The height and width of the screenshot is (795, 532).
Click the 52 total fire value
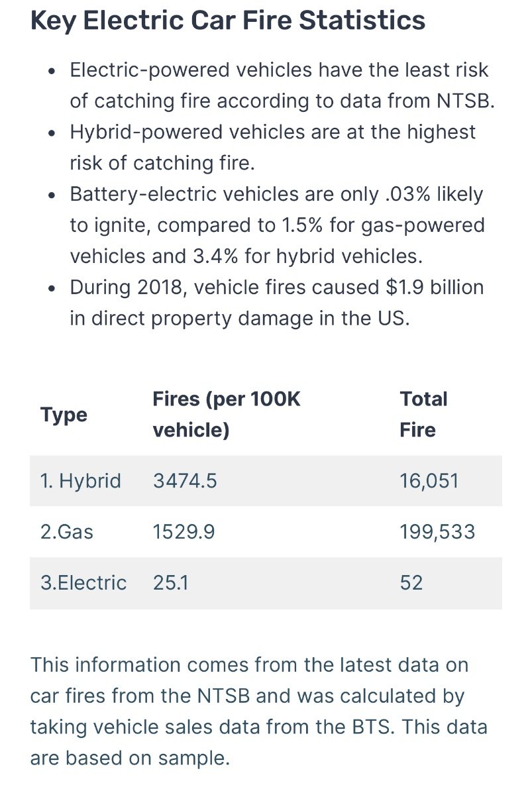pyautogui.click(x=411, y=582)
